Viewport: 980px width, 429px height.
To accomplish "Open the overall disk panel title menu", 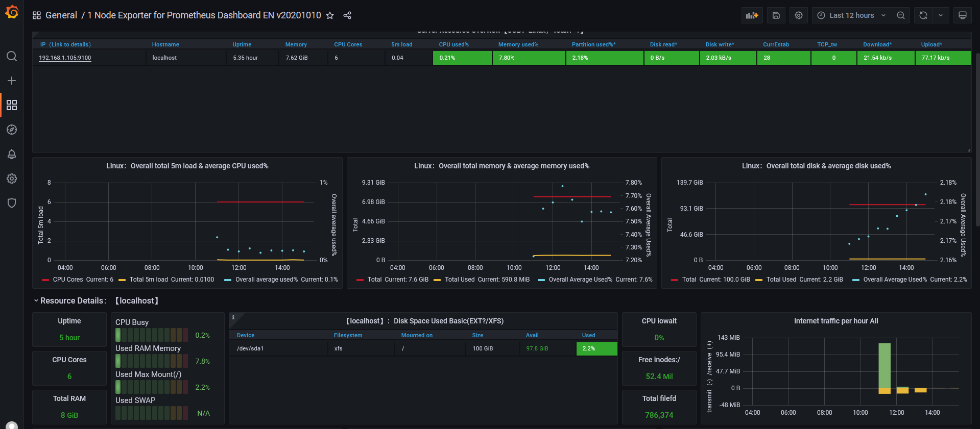I will (817, 166).
